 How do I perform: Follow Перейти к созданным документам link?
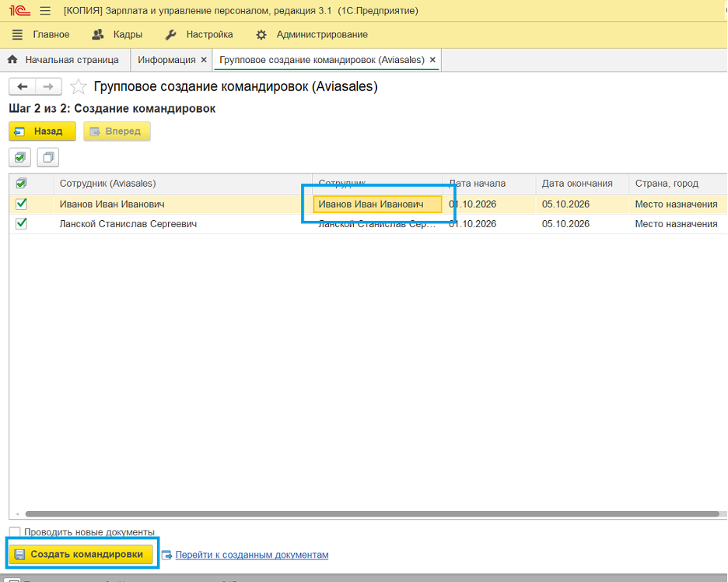tap(252, 555)
